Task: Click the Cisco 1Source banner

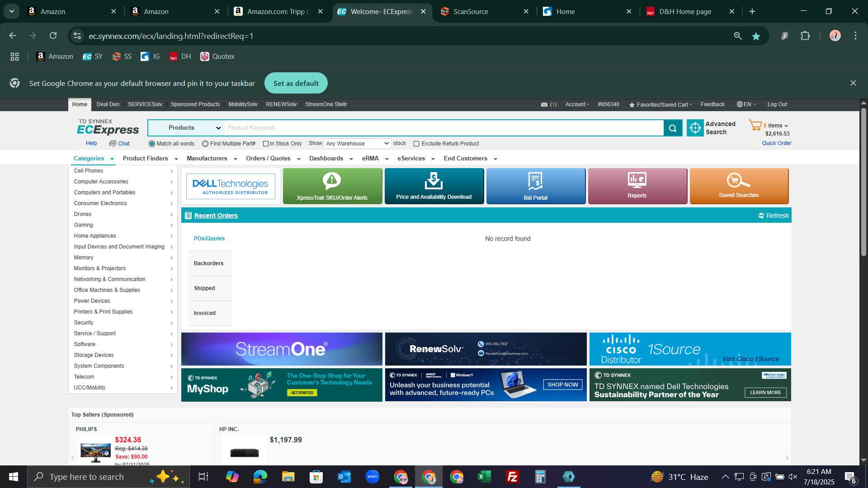Action: click(x=690, y=349)
